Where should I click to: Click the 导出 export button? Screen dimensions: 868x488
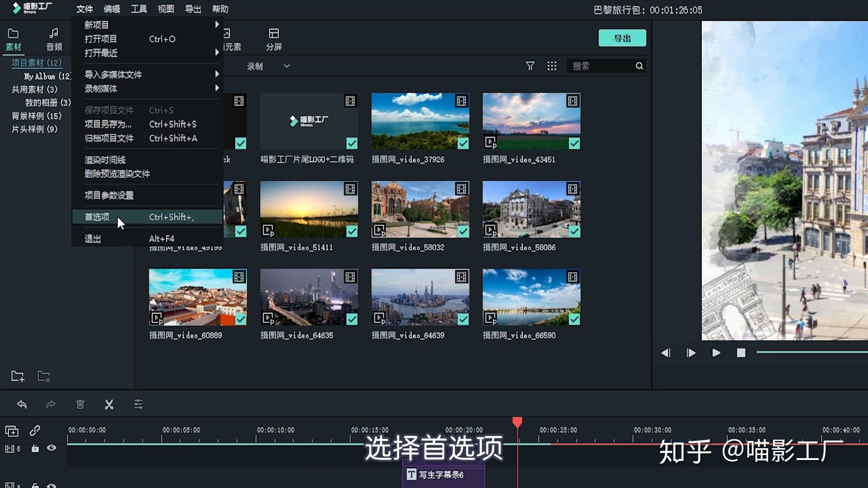pos(622,38)
